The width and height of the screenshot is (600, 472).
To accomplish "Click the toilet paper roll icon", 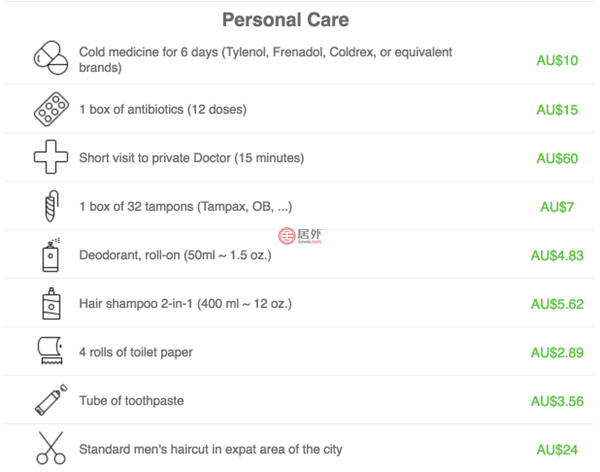I will coord(50,352).
